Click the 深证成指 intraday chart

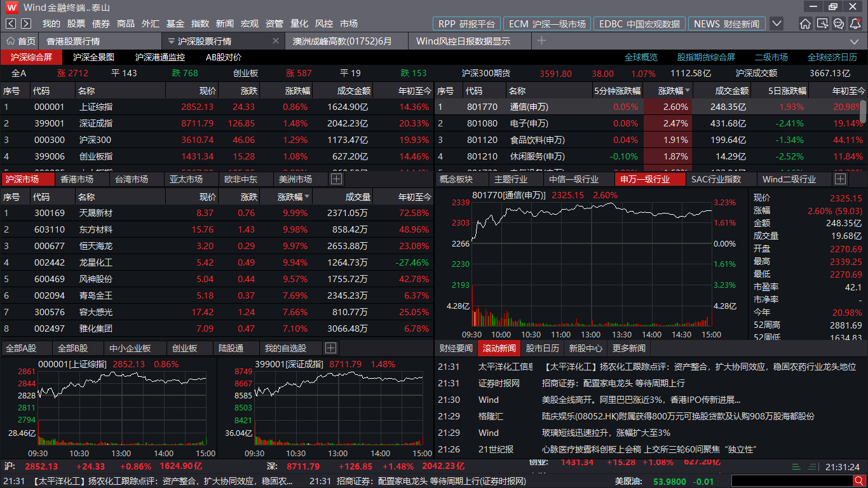click(325, 408)
